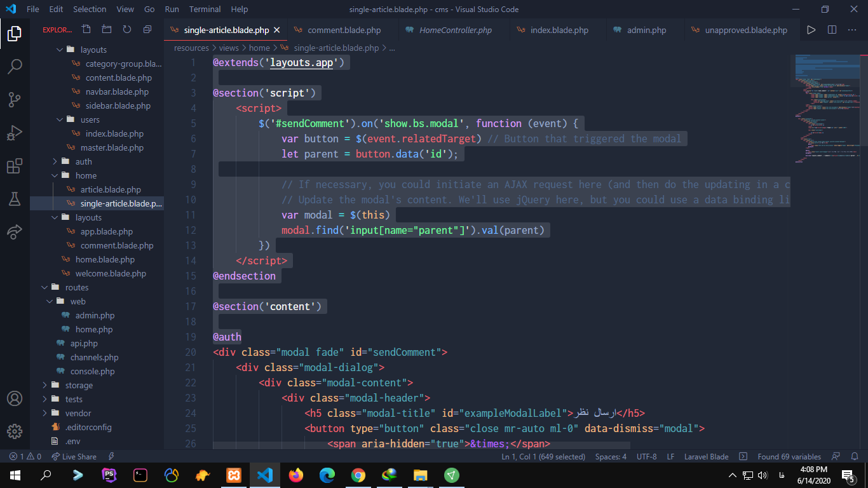Open Firefox from the taskbar

(296, 475)
